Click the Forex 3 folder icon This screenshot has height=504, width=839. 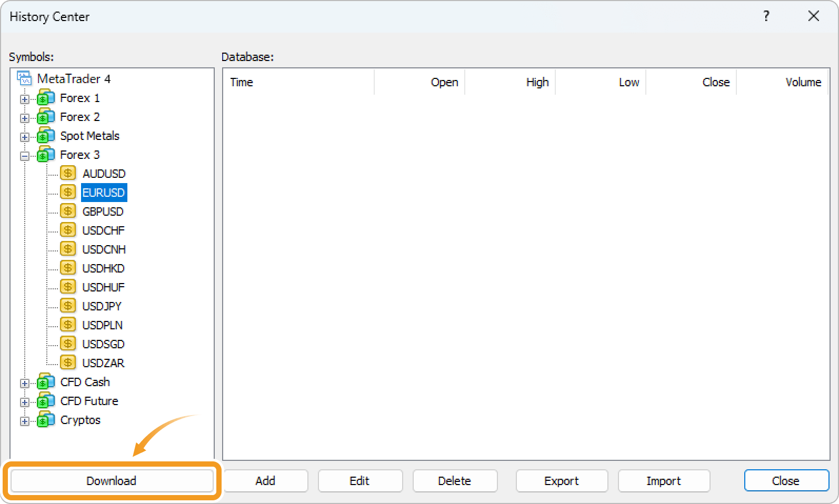(46, 155)
